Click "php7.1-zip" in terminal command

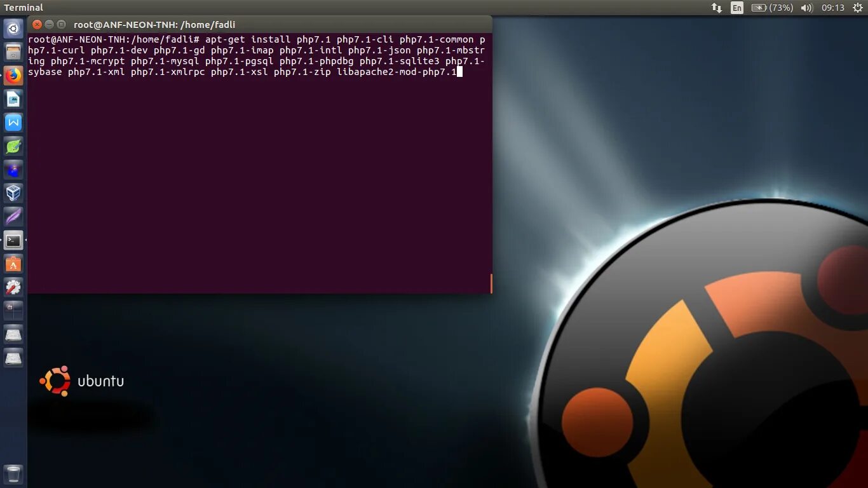[x=302, y=72]
